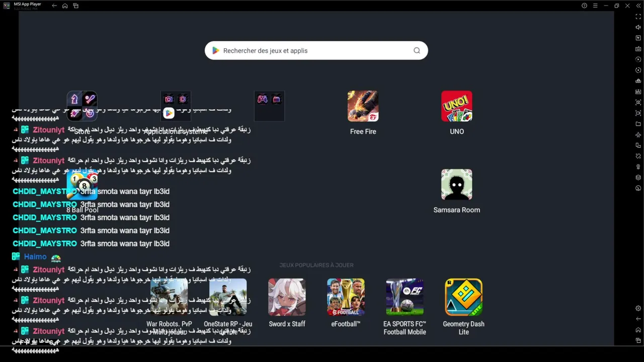The height and width of the screenshot is (362, 644).
Task: Open the help question mark
Action: [x=584, y=6]
